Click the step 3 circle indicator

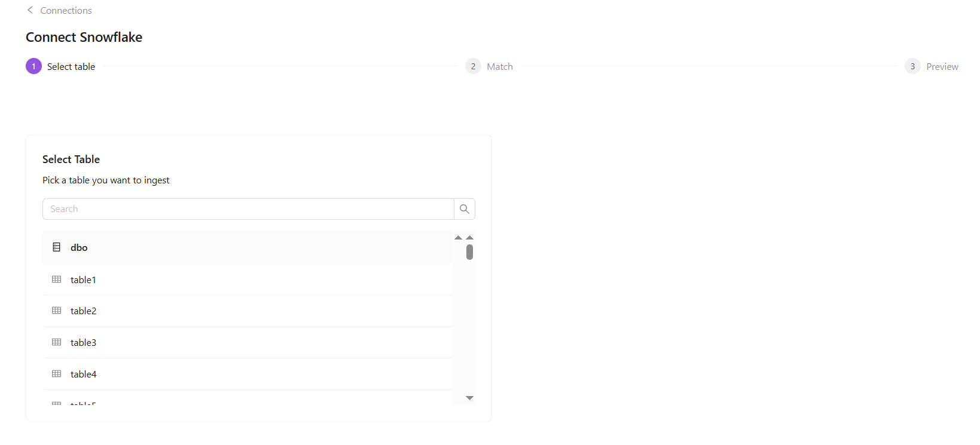(x=912, y=66)
